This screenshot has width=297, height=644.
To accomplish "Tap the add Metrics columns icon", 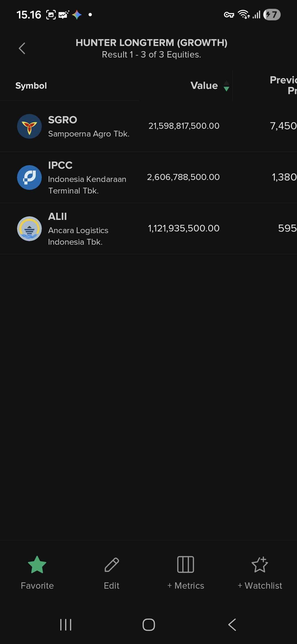I will pyautogui.click(x=186, y=565).
